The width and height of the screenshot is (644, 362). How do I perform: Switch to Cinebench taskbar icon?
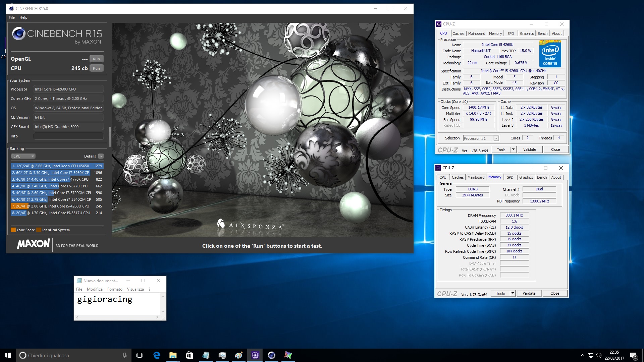pos(271,355)
